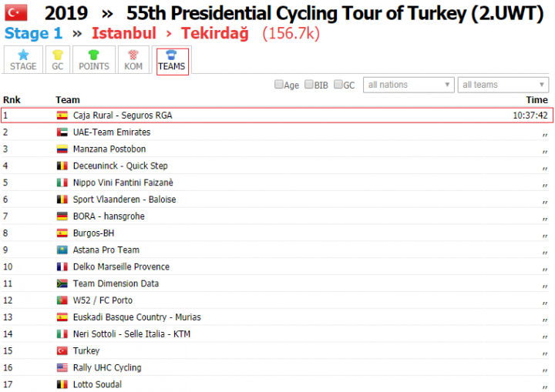Click the stage distance (156.7k)
This screenshot has height=392, width=555.
coord(291,34)
